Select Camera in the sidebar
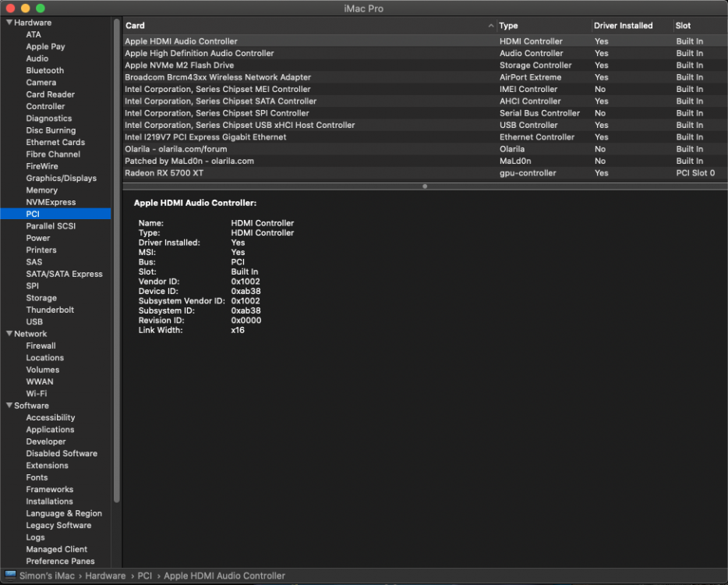This screenshot has width=728, height=585. (41, 82)
